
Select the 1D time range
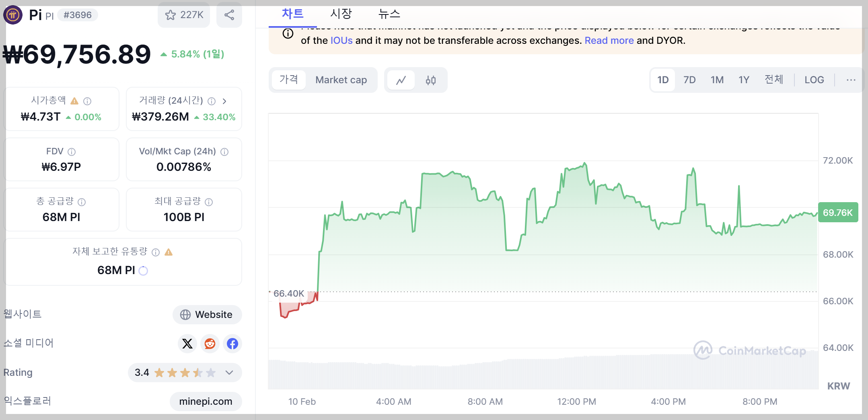(663, 80)
